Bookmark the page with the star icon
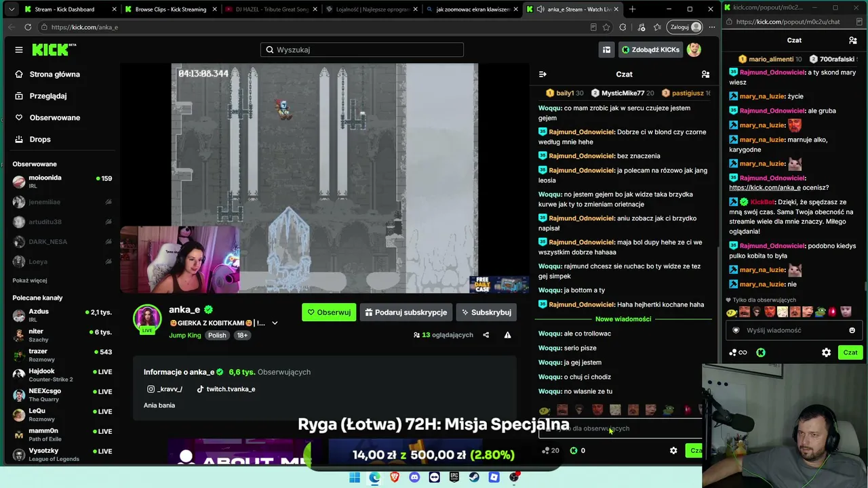 tap(606, 27)
